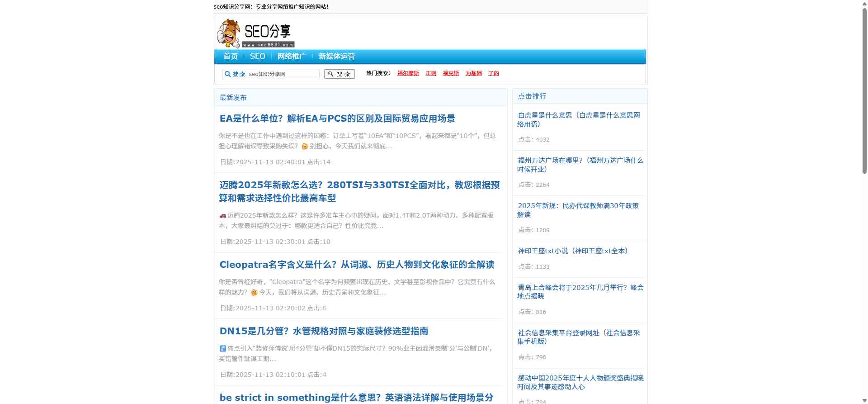This screenshot has width=868, height=404.
Task: Focus the seo知识分享网 search input
Action: coord(283,74)
